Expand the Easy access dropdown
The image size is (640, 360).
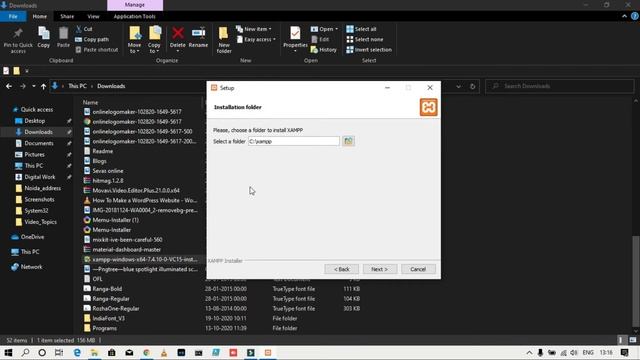click(x=256, y=40)
